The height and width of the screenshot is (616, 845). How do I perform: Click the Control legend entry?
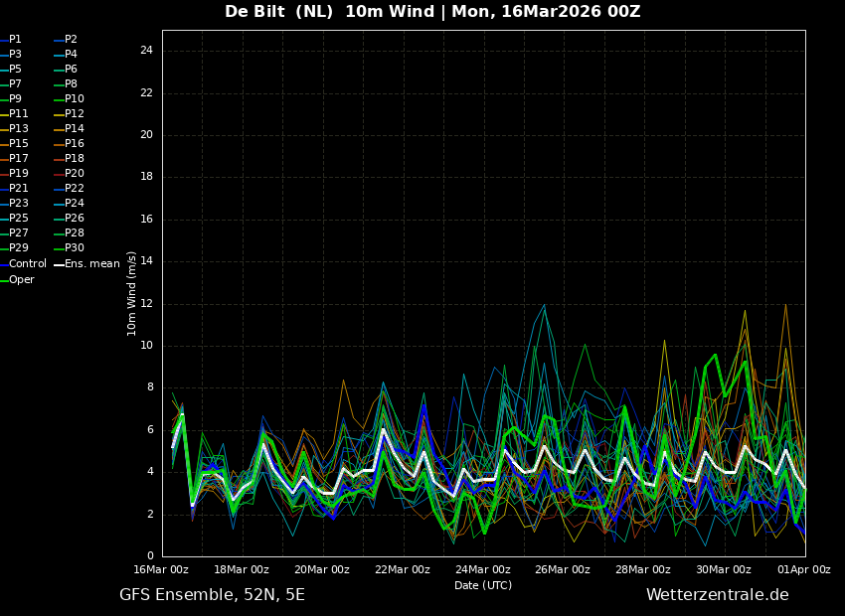(x=27, y=264)
